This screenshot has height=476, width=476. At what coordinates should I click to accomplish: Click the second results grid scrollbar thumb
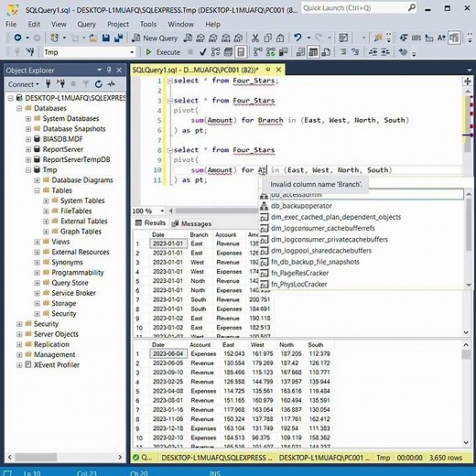pos(466,355)
